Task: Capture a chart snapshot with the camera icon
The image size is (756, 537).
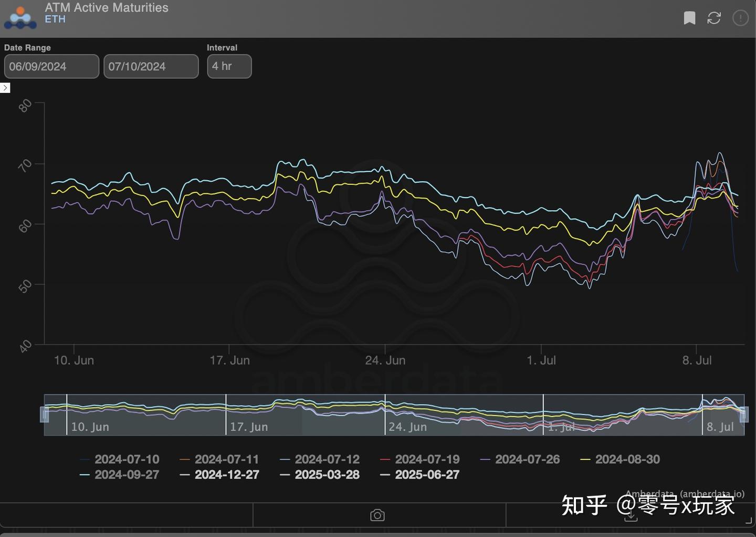Action: pyautogui.click(x=377, y=515)
